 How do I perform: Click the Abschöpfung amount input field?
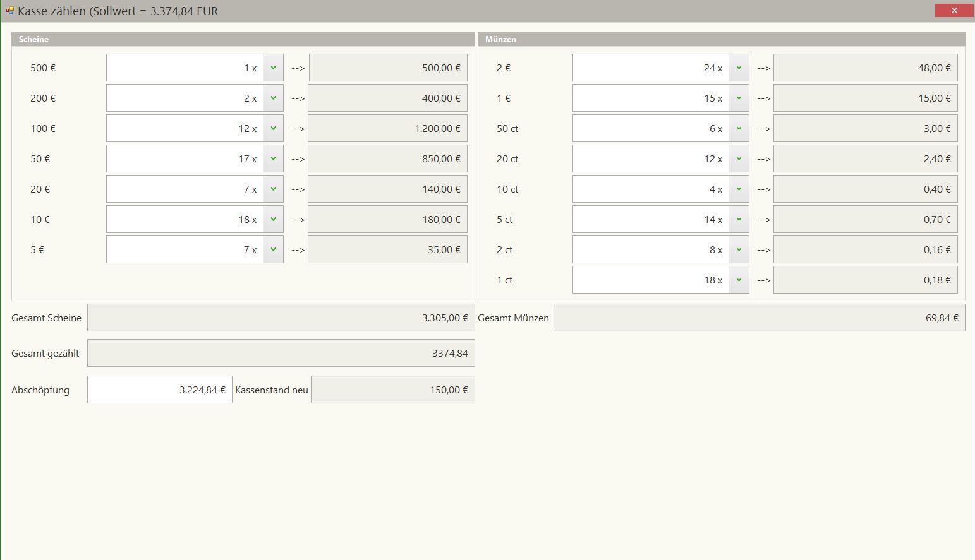(x=159, y=390)
